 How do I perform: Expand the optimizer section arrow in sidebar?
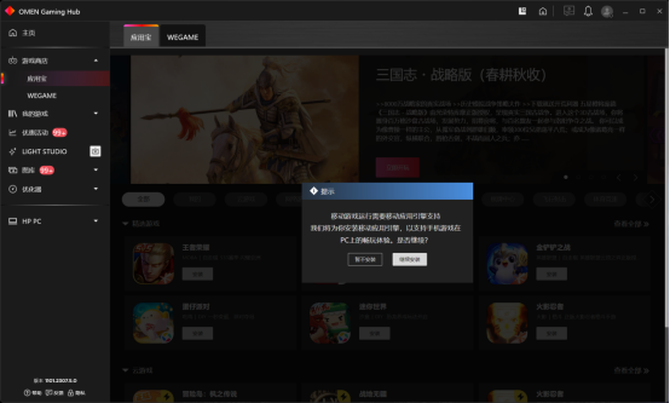96,188
